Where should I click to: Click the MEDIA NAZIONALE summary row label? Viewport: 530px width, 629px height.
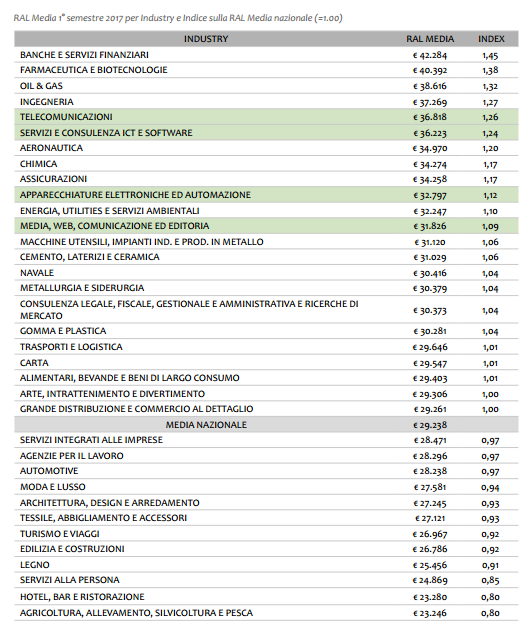pos(206,425)
